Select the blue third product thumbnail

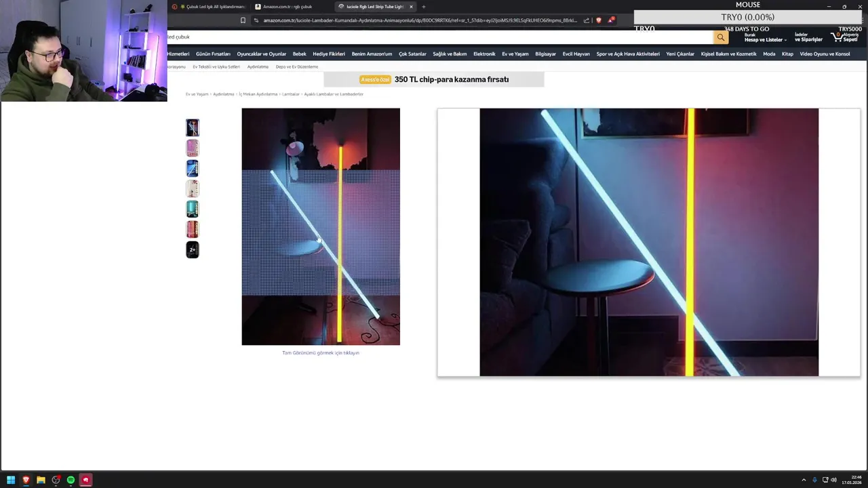click(x=193, y=168)
